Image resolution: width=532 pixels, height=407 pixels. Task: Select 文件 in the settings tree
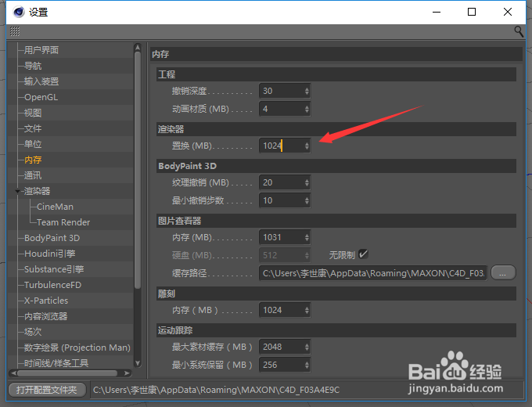click(x=33, y=128)
